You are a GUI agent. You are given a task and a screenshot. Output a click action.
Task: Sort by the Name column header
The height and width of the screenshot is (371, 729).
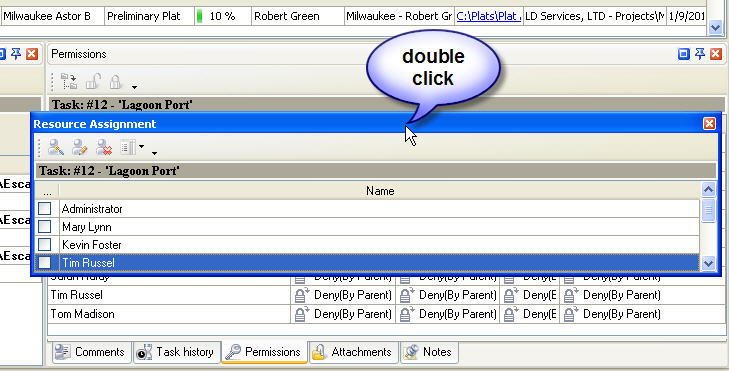[x=380, y=191]
